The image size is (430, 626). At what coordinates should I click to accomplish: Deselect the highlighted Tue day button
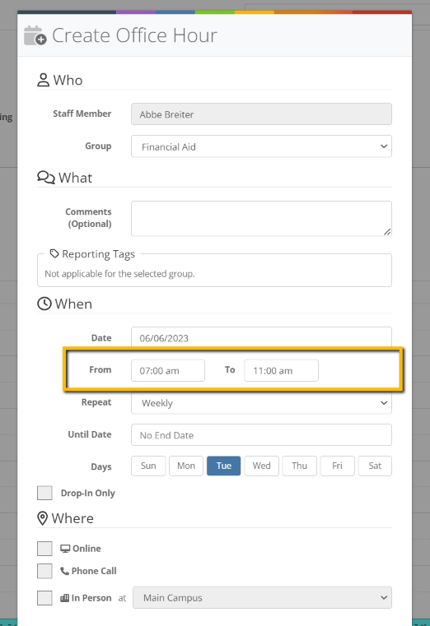[224, 466]
